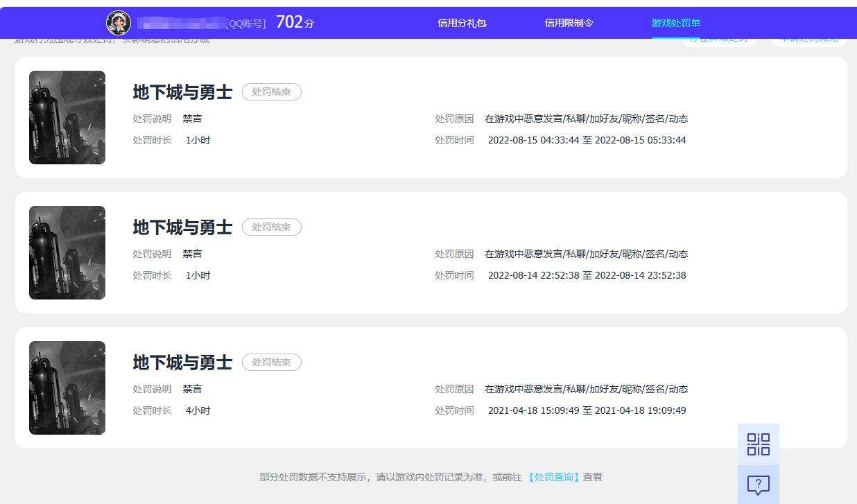The image size is (857, 504).
Task: Click time range 2022-08-15 04:33:44 至 05:33:44
Action: pyautogui.click(x=587, y=140)
